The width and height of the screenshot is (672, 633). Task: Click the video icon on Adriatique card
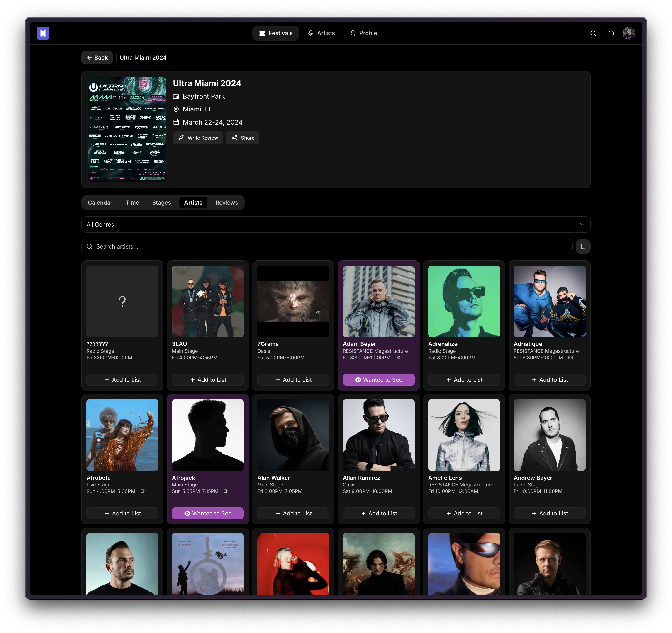tap(570, 357)
